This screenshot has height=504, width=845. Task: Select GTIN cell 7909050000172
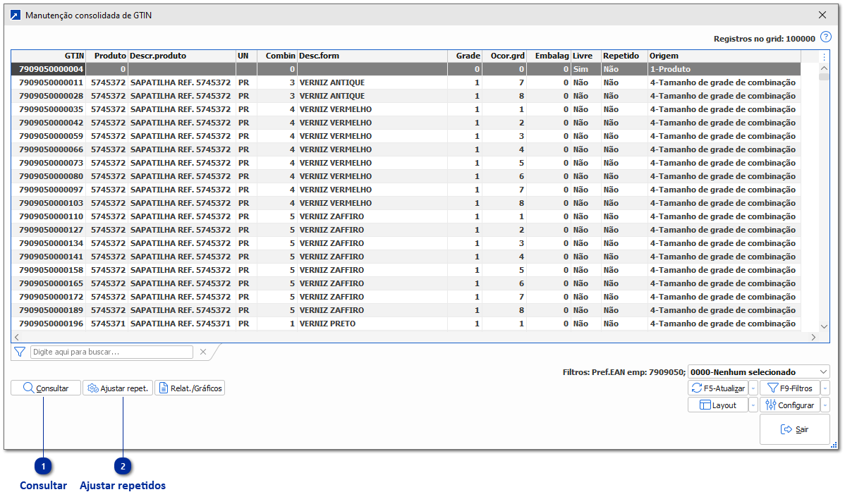(49, 297)
